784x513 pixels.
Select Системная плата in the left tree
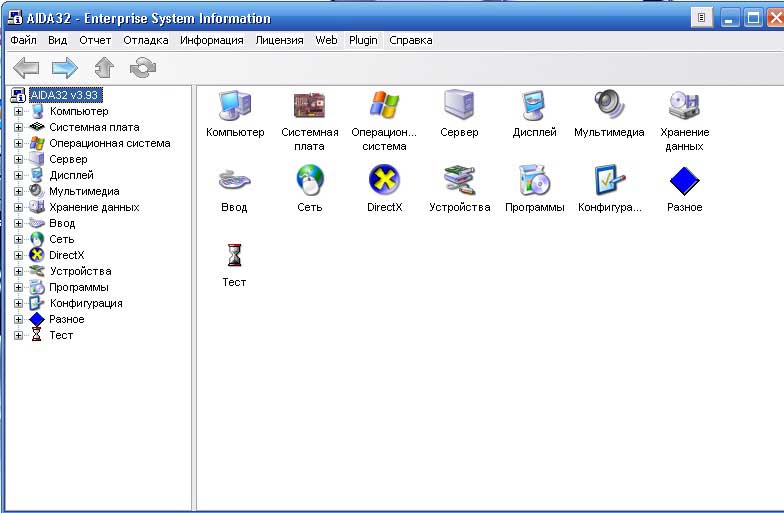tap(94, 128)
